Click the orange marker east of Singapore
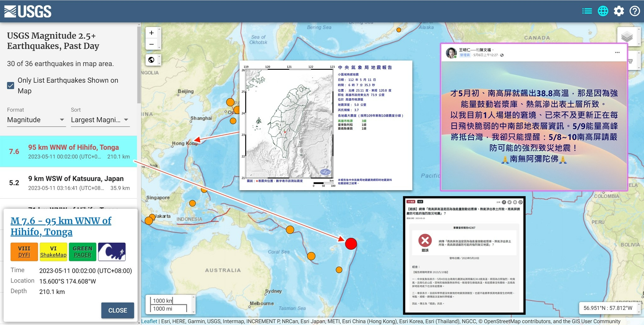 pyautogui.click(x=192, y=203)
